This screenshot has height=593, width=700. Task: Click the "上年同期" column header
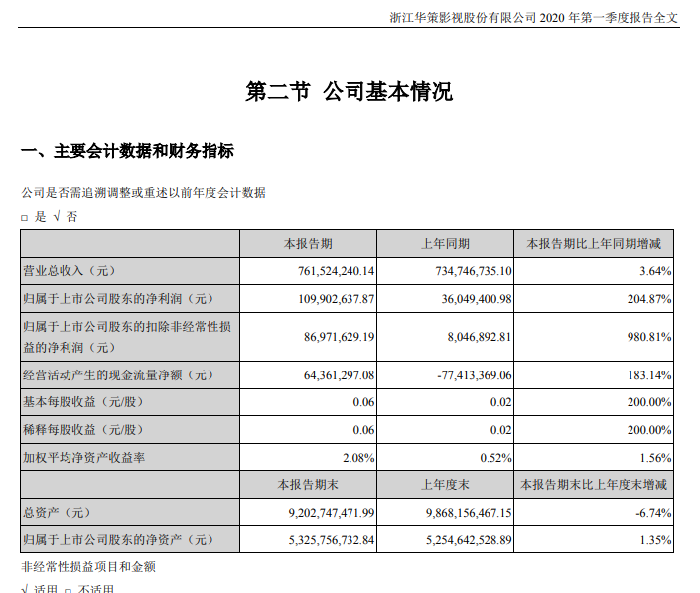[x=446, y=243]
